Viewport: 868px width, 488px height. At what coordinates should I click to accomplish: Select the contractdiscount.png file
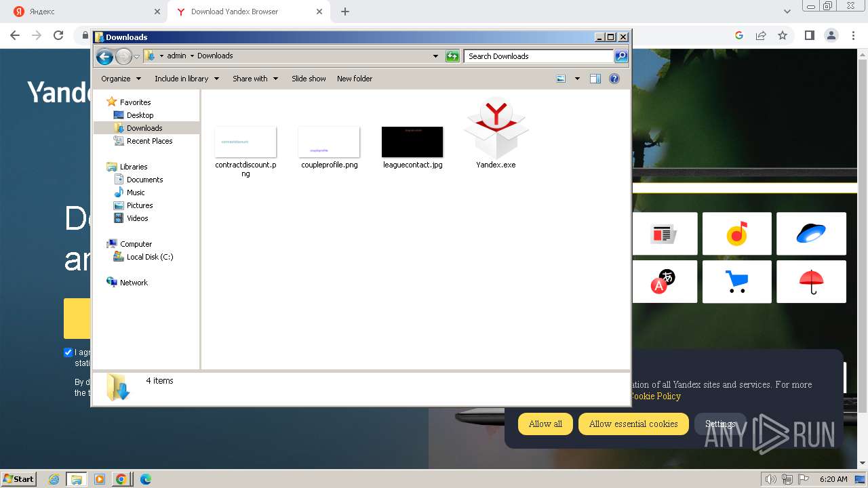(x=245, y=150)
